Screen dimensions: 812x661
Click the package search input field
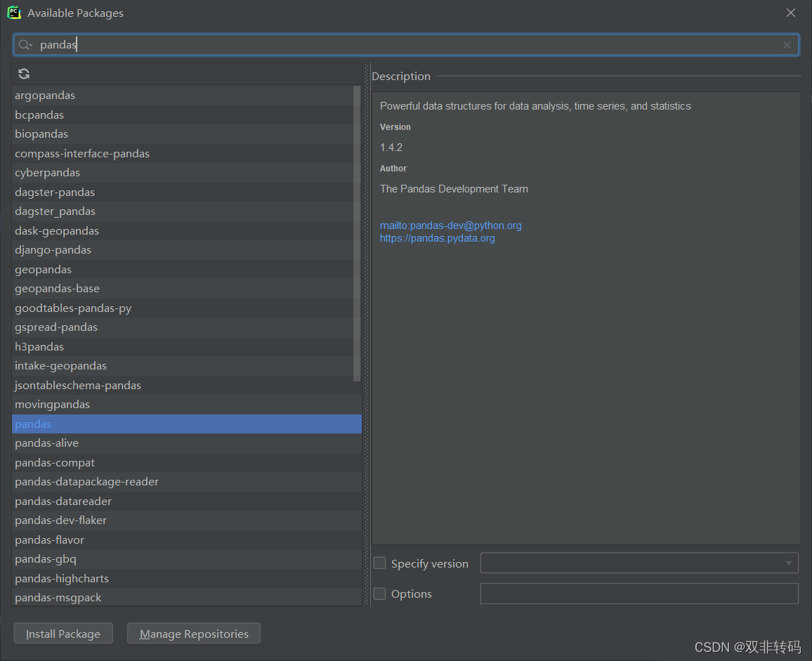pyautogui.click(x=406, y=45)
